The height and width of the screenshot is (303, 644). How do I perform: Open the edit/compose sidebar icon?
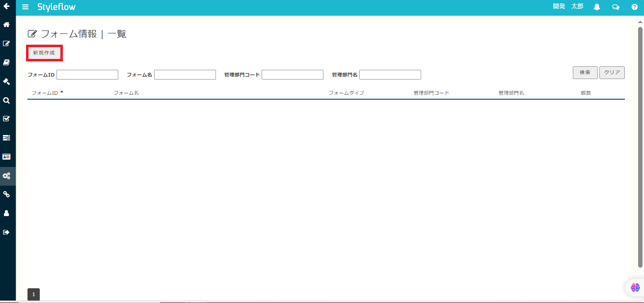point(6,43)
